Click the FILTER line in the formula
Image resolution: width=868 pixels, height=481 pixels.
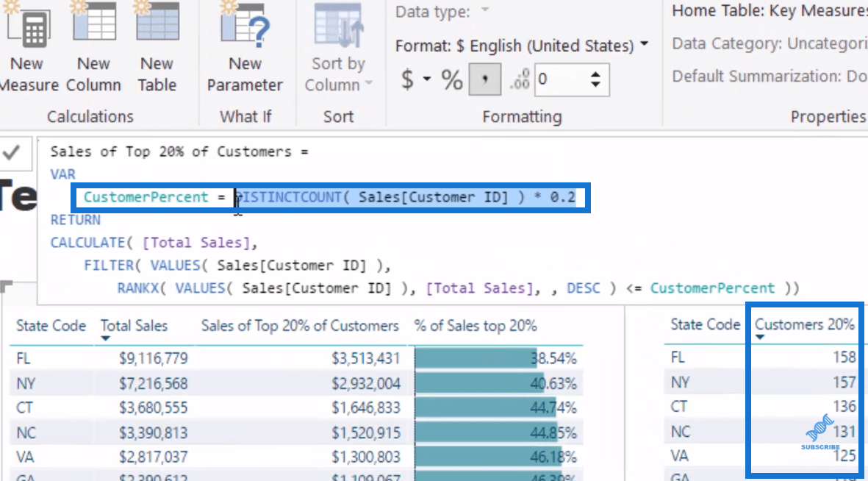tap(237, 266)
